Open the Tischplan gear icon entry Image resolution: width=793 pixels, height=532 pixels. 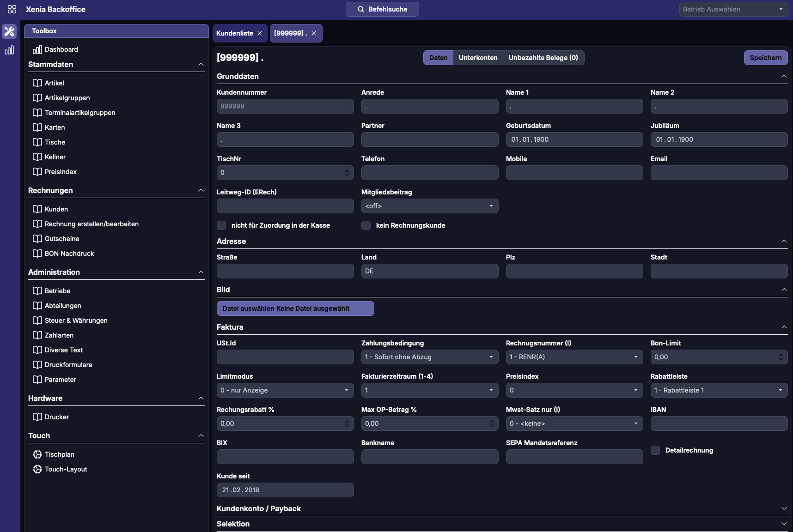37,454
